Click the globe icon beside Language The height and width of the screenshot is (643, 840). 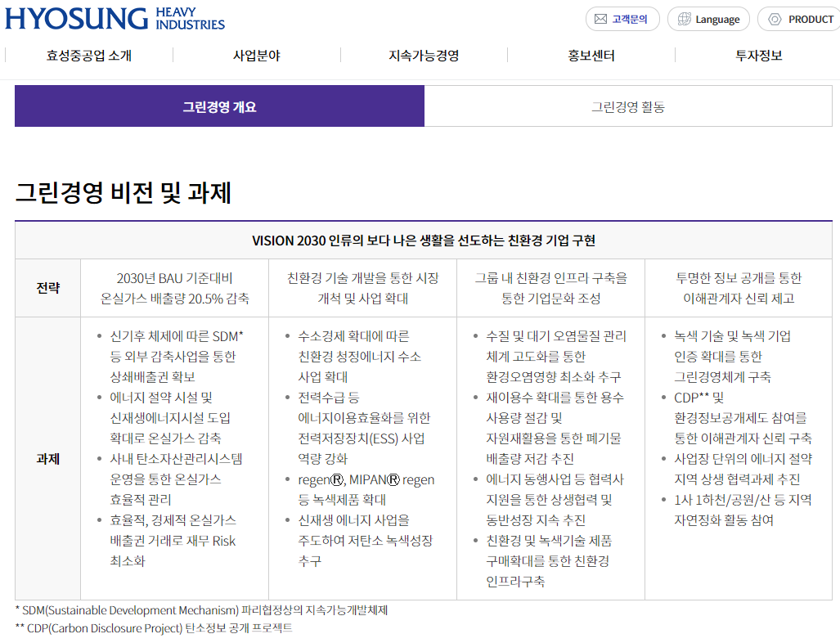pos(684,20)
